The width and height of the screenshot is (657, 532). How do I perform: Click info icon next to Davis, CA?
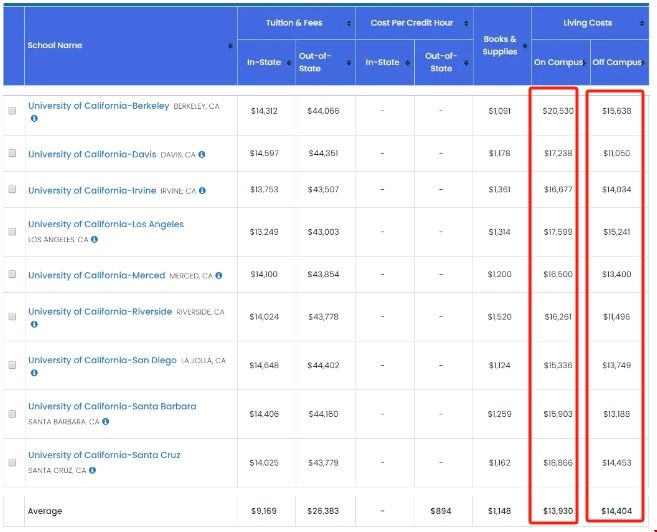[201, 154]
